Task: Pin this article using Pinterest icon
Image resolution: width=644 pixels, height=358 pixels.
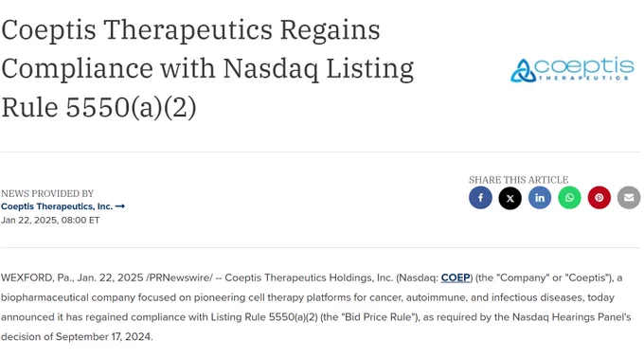Action: tap(599, 198)
